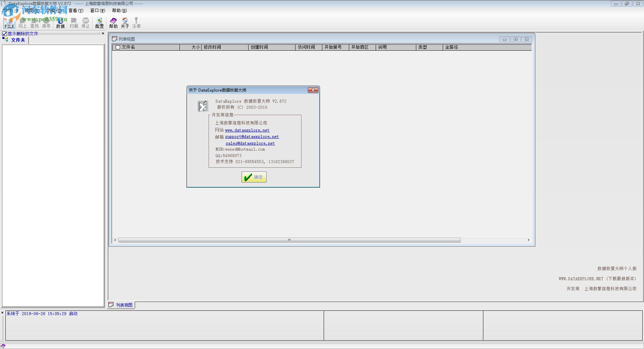Click the 注册 (Register) toolbar icon
The height and width of the screenshot is (349, 644).
coord(137,23)
